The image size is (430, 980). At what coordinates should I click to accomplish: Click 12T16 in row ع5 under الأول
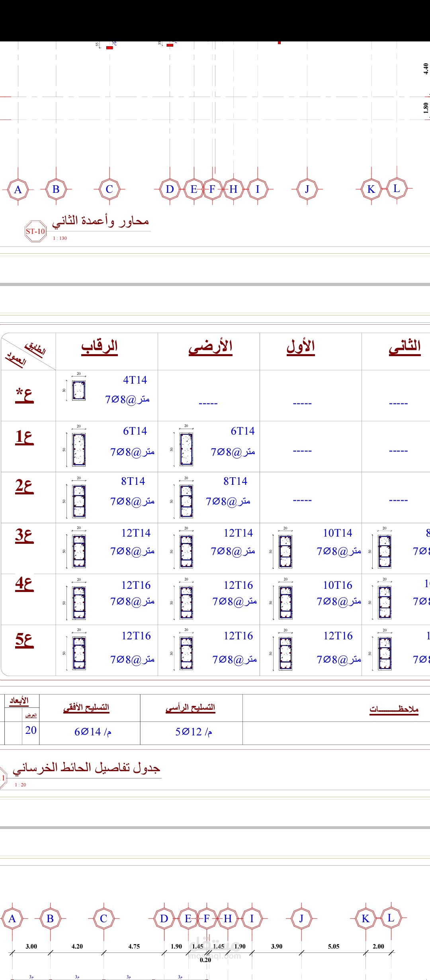(338, 636)
